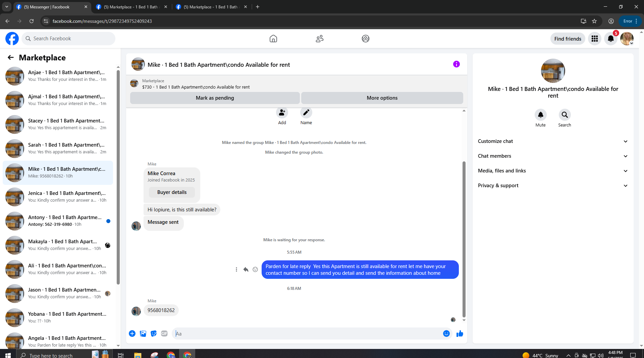Click the browser address bar
Image resolution: width=644 pixels, height=358 pixels.
(x=315, y=21)
